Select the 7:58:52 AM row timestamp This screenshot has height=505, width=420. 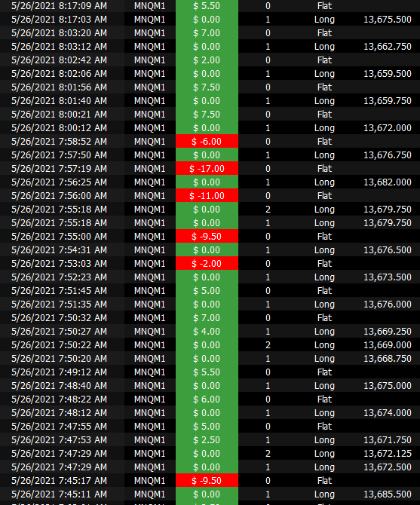tap(59, 142)
